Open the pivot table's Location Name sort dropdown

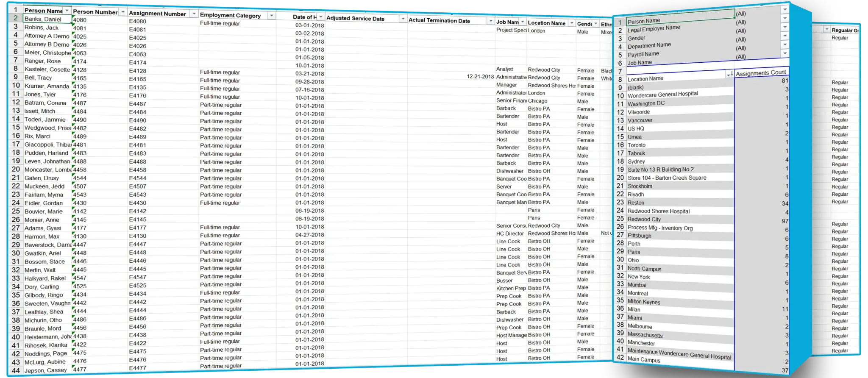[x=729, y=75]
